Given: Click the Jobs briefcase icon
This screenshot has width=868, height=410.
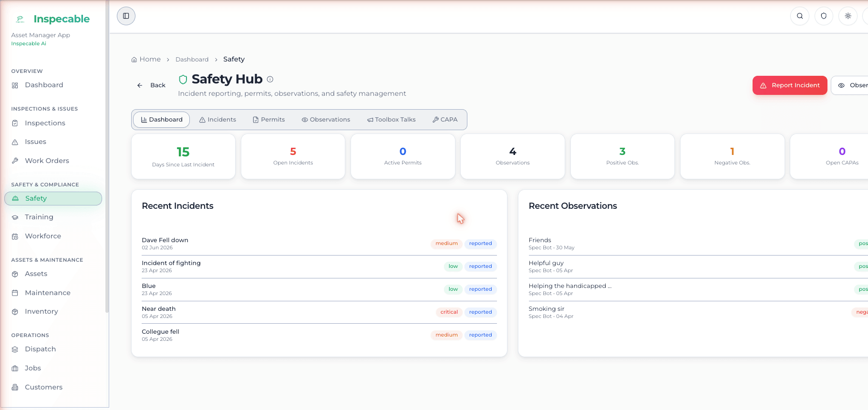Looking at the screenshot, I should click(15, 369).
